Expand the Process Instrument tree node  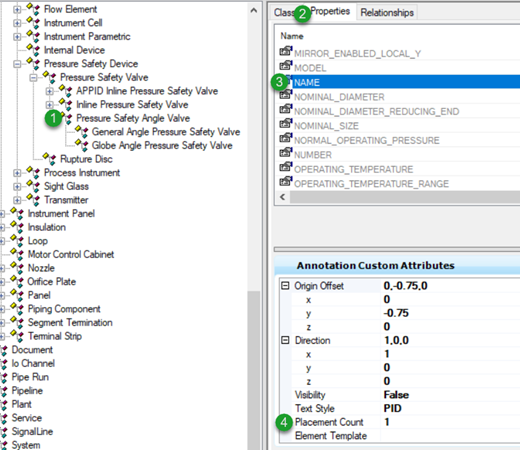(x=17, y=173)
